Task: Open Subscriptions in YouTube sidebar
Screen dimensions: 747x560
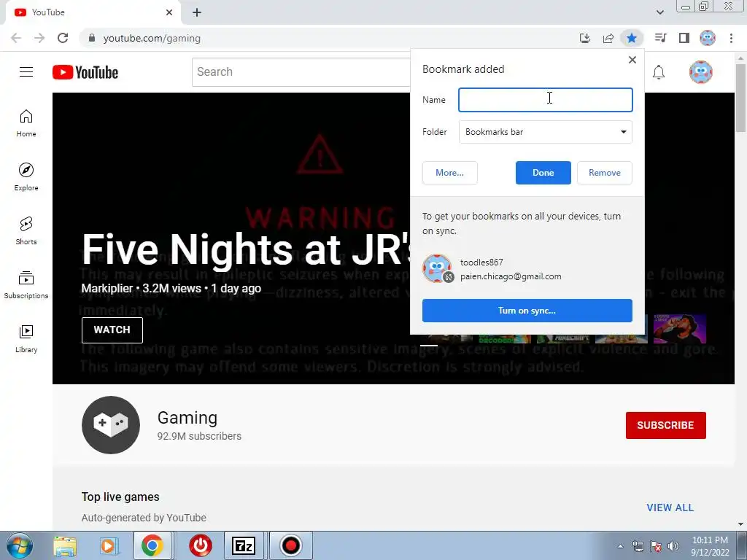Action: pyautogui.click(x=26, y=285)
